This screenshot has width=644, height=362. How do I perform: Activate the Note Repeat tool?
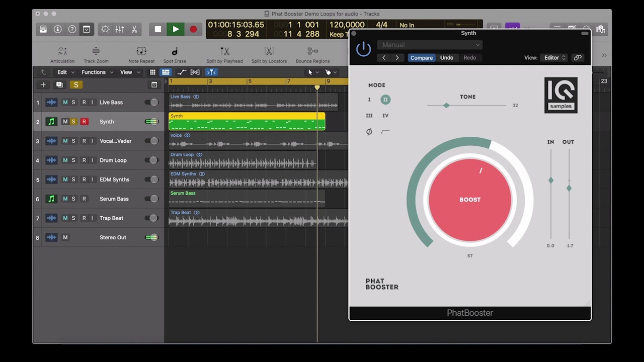[x=141, y=55]
